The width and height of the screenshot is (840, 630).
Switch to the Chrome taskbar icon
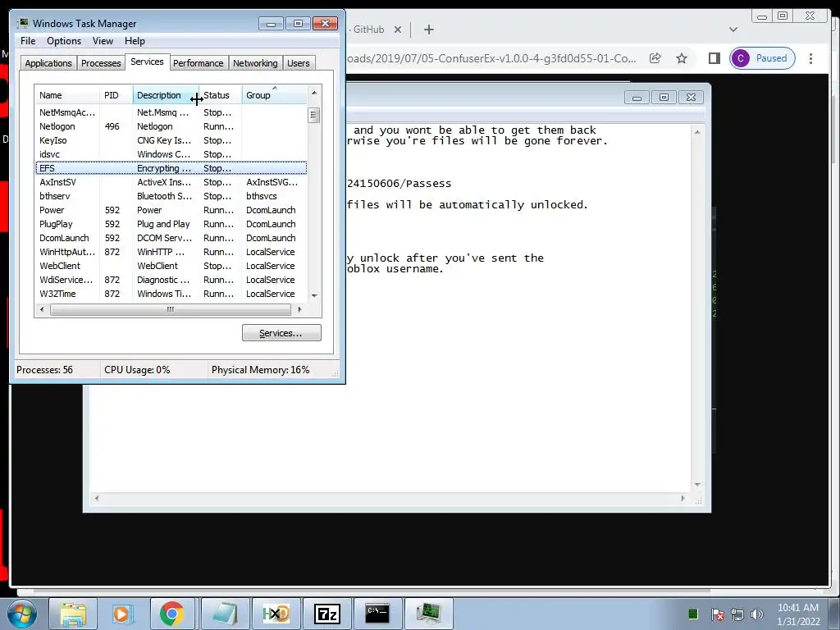coord(172,614)
